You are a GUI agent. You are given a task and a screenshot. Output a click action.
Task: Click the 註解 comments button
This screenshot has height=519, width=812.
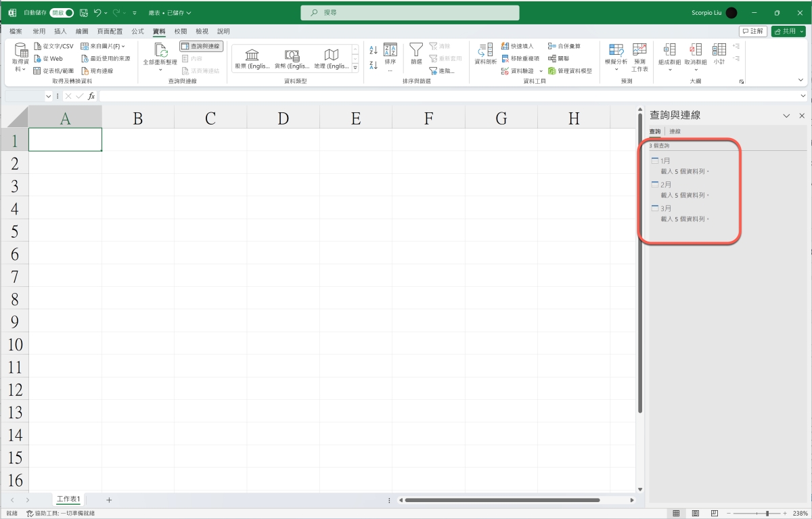tap(752, 31)
